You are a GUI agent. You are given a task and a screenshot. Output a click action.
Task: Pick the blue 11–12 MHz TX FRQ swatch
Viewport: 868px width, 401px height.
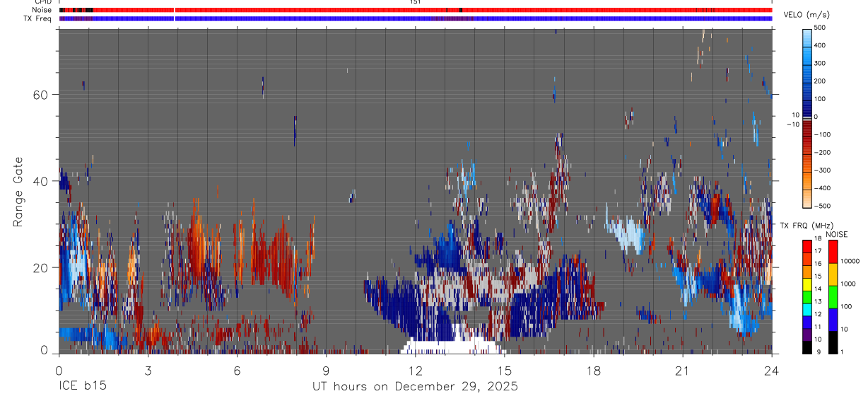click(807, 321)
